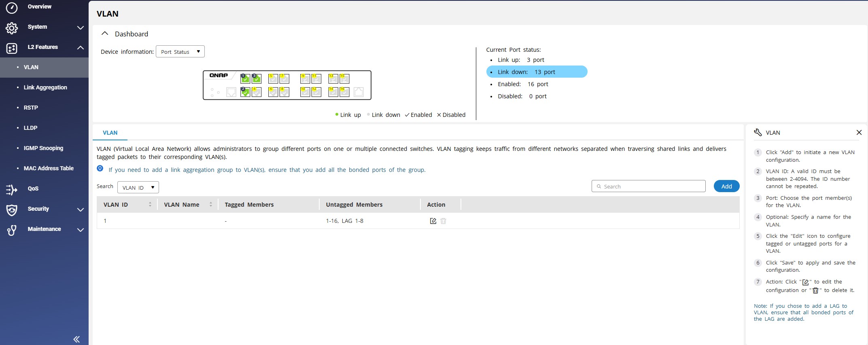Click the L2 Features sidebar icon
Viewport: 868px width, 345px height.
tap(12, 48)
